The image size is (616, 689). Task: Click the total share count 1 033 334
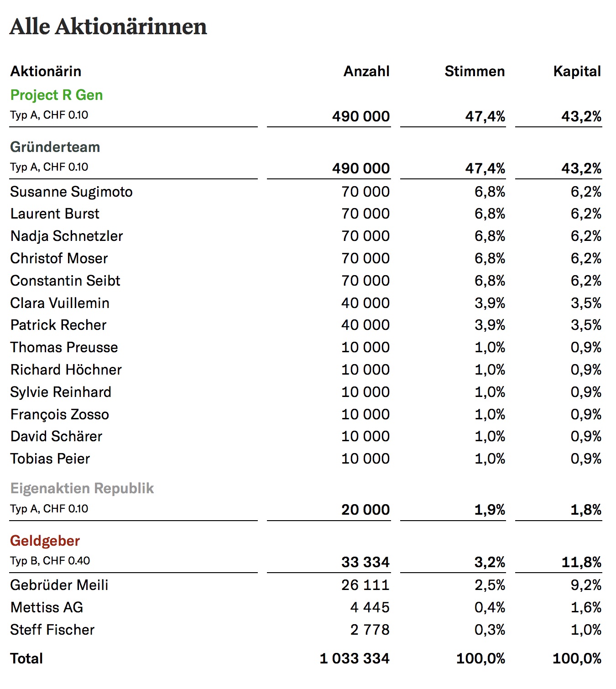[x=355, y=658]
